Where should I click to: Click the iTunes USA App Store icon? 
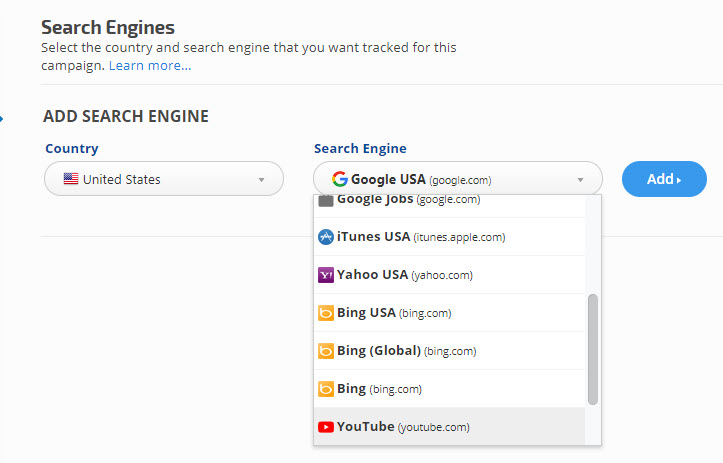[x=325, y=237]
